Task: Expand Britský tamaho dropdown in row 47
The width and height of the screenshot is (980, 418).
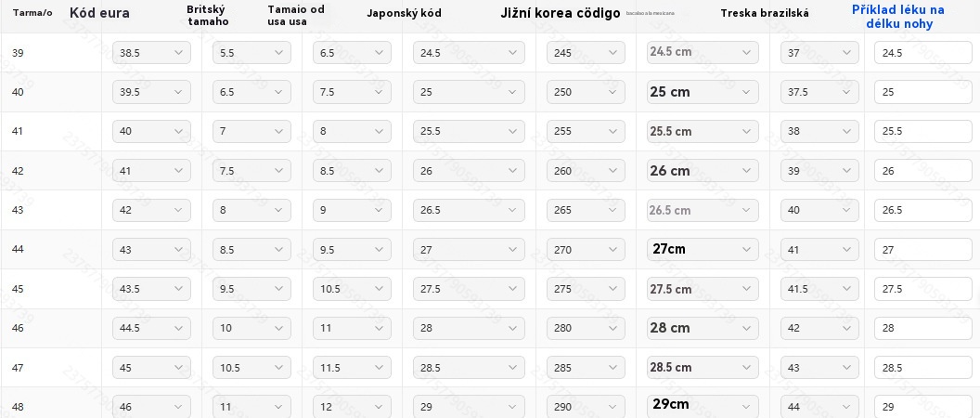Action: coord(251,368)
